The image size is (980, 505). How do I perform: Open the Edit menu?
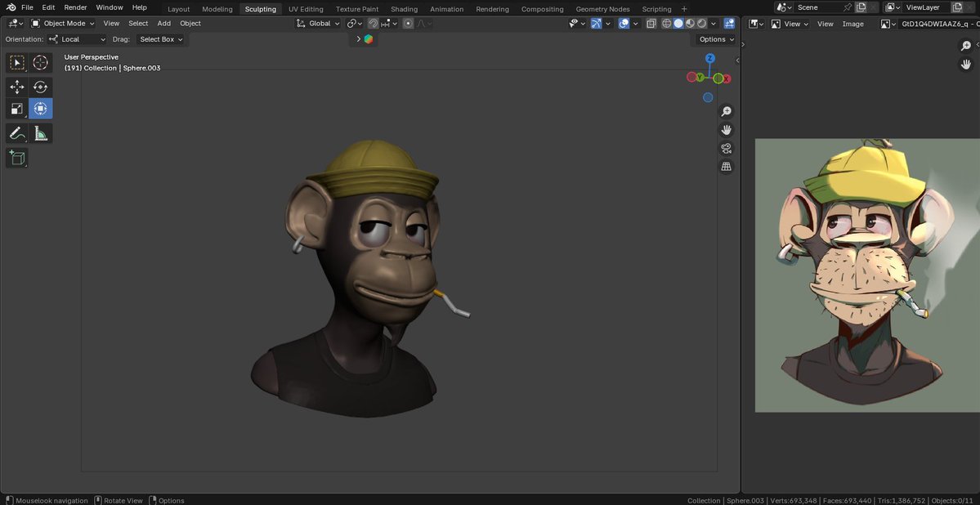coord(48,7)
